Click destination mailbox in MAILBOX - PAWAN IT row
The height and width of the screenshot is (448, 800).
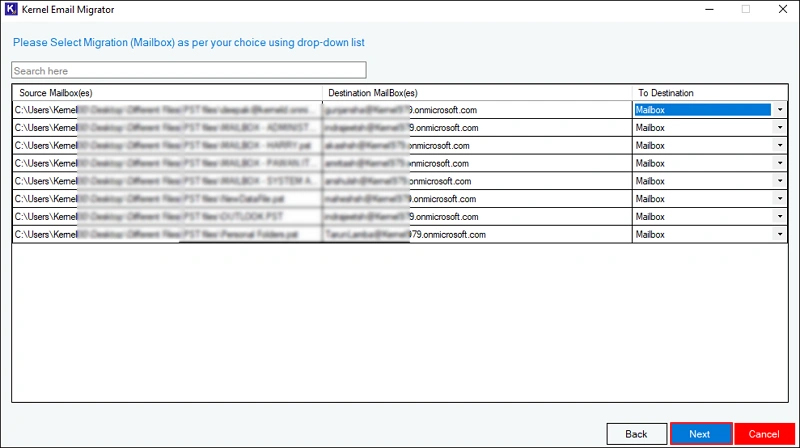(477, 163)
